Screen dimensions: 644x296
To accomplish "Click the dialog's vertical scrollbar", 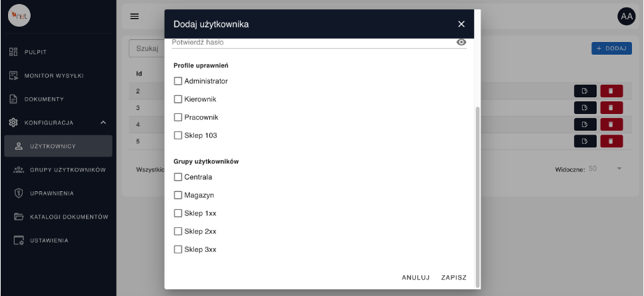I will 477,193.
